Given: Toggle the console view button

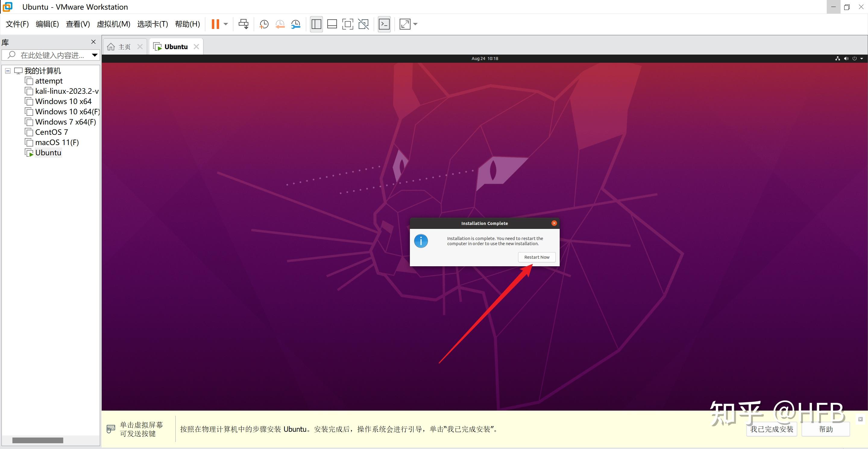Looking at the screenshot, I should (x=384, y=24).
